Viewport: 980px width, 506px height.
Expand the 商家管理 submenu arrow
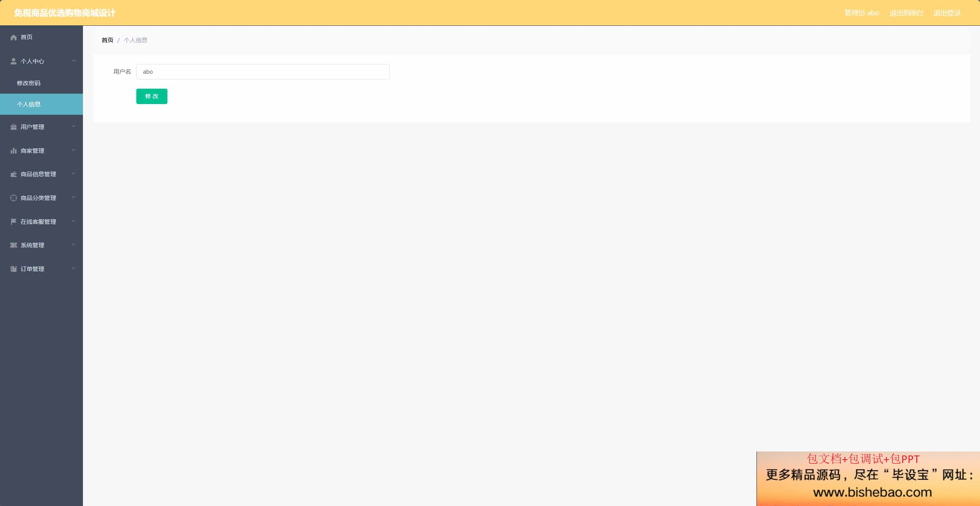[x=73, y=150]
